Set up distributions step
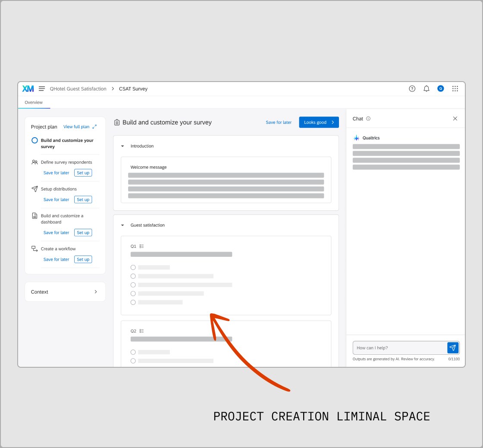Image resolution: width=483 pixels, height=448 pixels. click(83, 200)
